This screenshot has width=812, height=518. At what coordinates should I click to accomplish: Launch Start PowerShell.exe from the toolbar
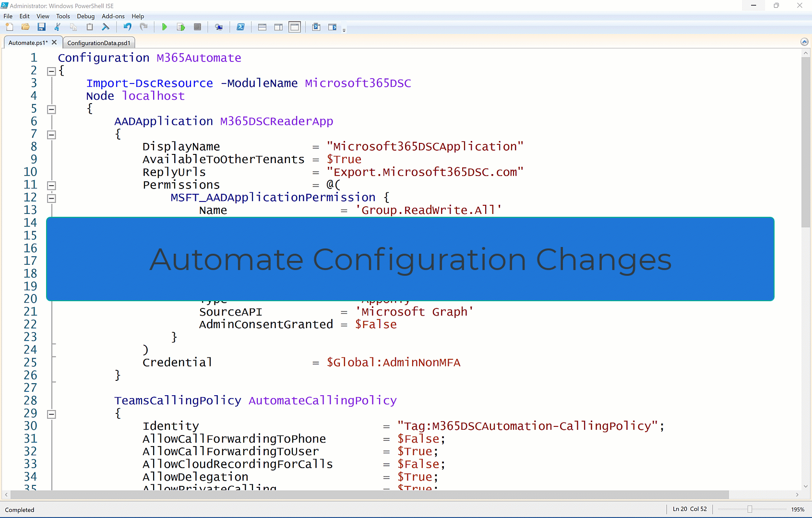coord(240,27)
